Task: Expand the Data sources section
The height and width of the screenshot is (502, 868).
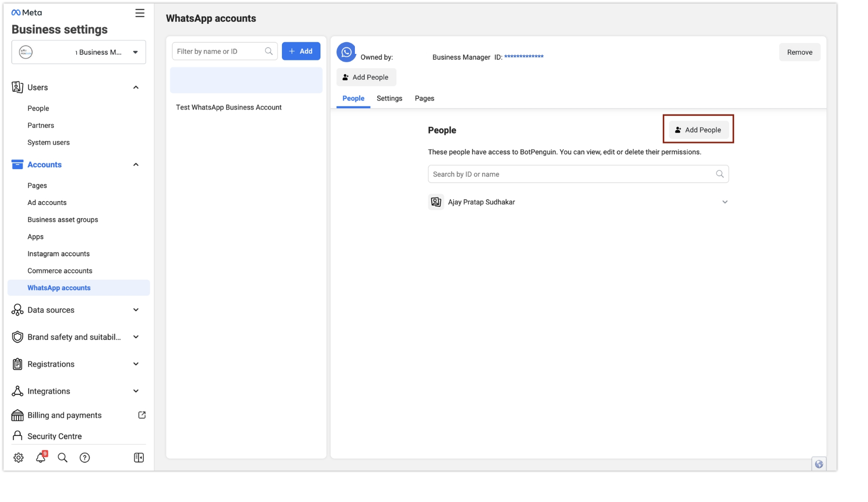Action: (x=136, y=310)
